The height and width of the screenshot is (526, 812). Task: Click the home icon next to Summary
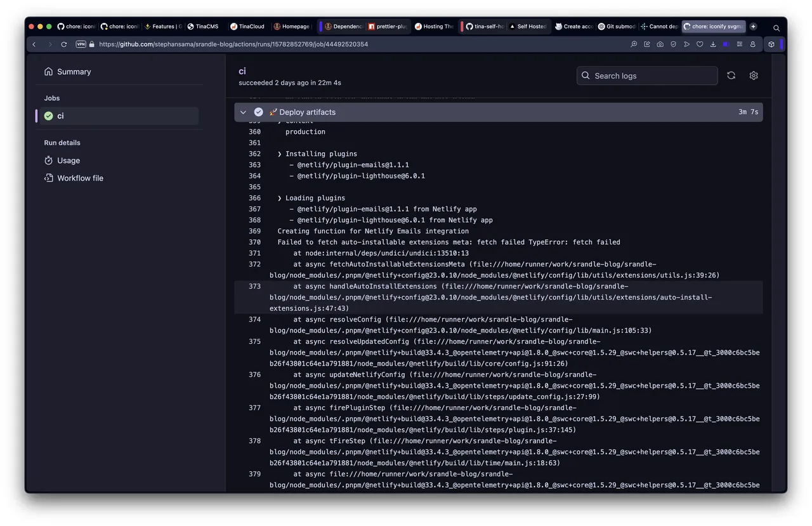coord(48,72)
